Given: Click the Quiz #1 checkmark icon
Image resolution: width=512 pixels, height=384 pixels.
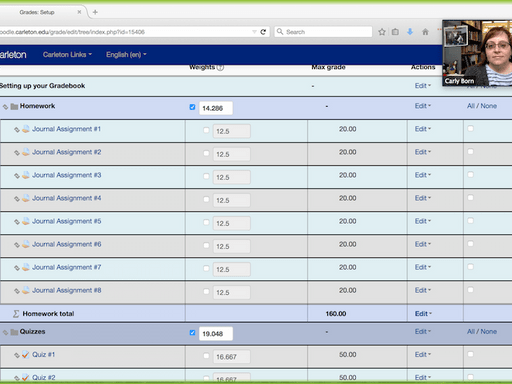Looking at the screenshot, I should point(26,355).
